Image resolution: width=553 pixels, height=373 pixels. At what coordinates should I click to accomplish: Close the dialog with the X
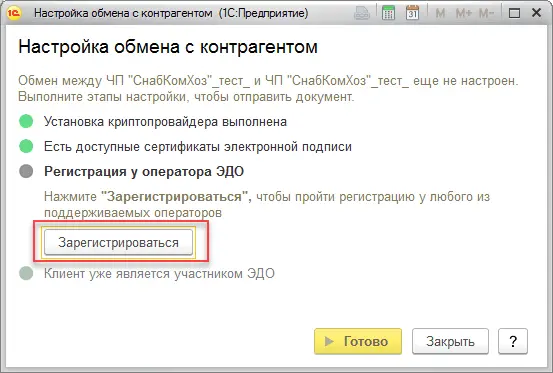coord(536,13)
